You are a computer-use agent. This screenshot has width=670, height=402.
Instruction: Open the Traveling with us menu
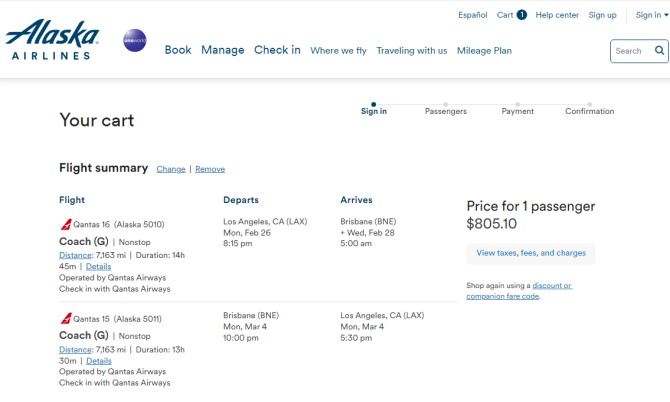click(411, 51)
